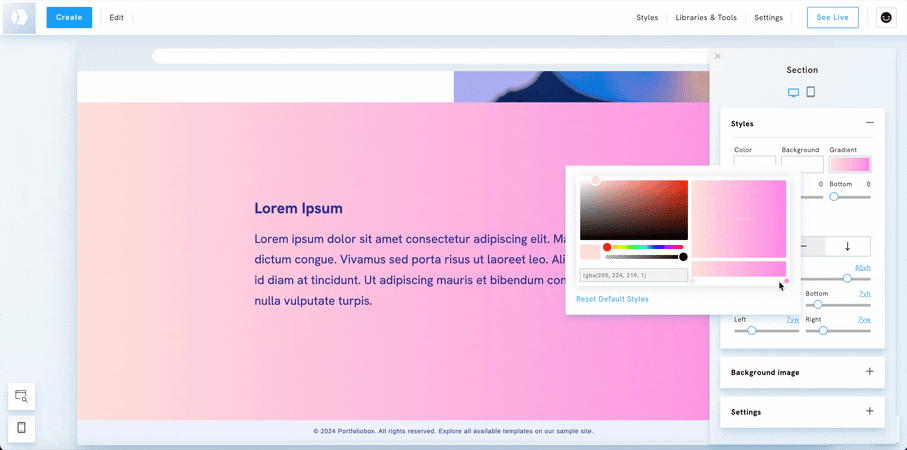This screenshot has height=450, width=907.
Task: Open Libraries & Tools menu
Action: click(706, 18)
